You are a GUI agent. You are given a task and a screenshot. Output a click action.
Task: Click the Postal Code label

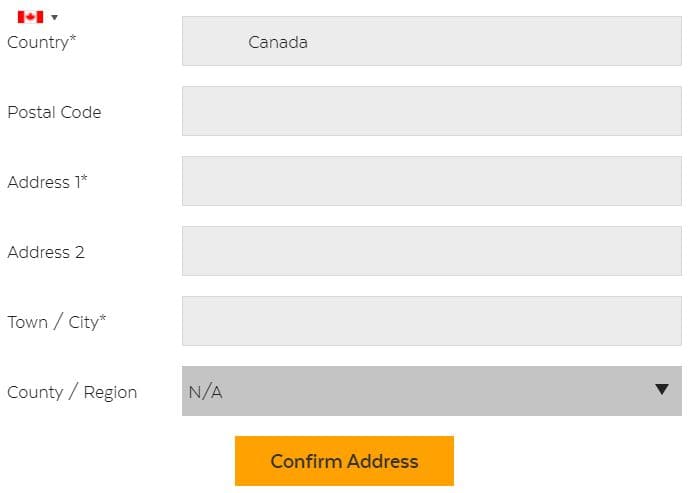point(55,112)
